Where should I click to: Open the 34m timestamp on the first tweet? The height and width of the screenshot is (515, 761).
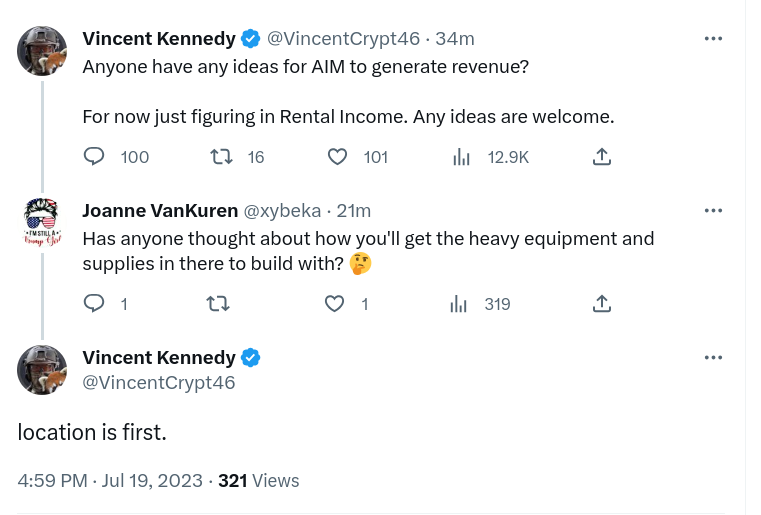click(x=455, y=39)
